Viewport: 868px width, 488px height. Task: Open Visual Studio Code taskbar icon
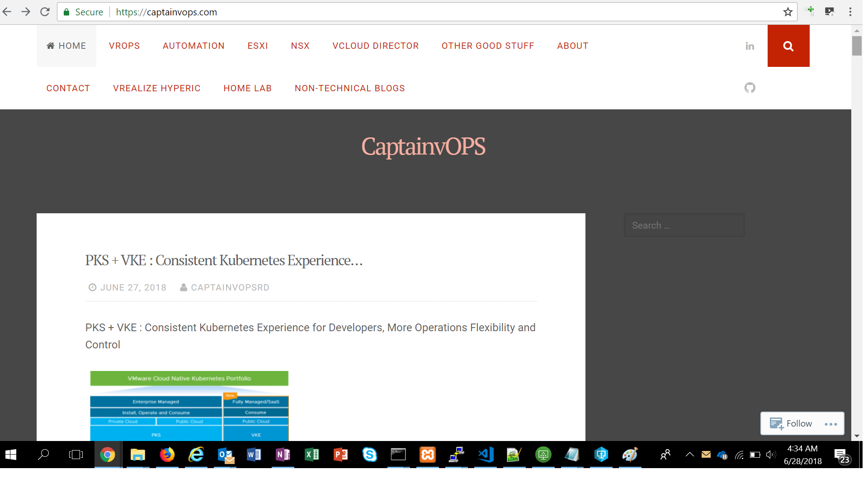click(x=486, y=455)
